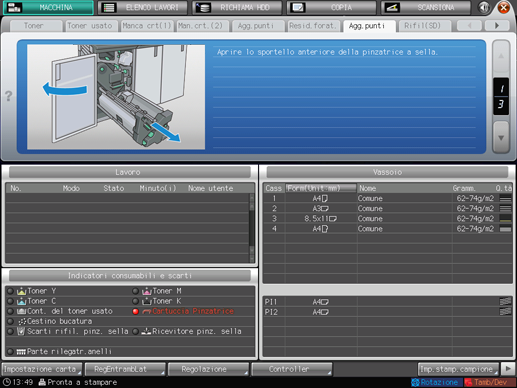The image size is (517, 388).
Task: Click the speaker volume icon at top
Action: 484,7
